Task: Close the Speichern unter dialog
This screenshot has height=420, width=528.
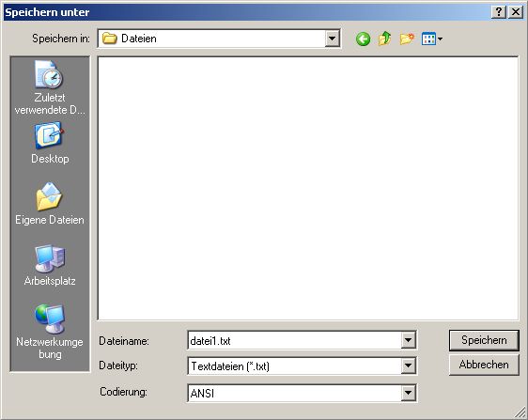Action: click(x=516, y=12)
